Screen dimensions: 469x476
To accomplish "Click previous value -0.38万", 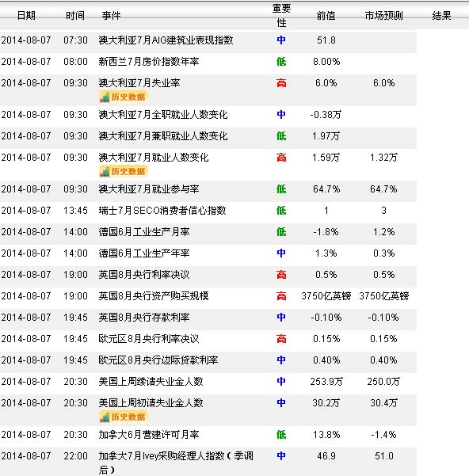I will pos(326,115).
